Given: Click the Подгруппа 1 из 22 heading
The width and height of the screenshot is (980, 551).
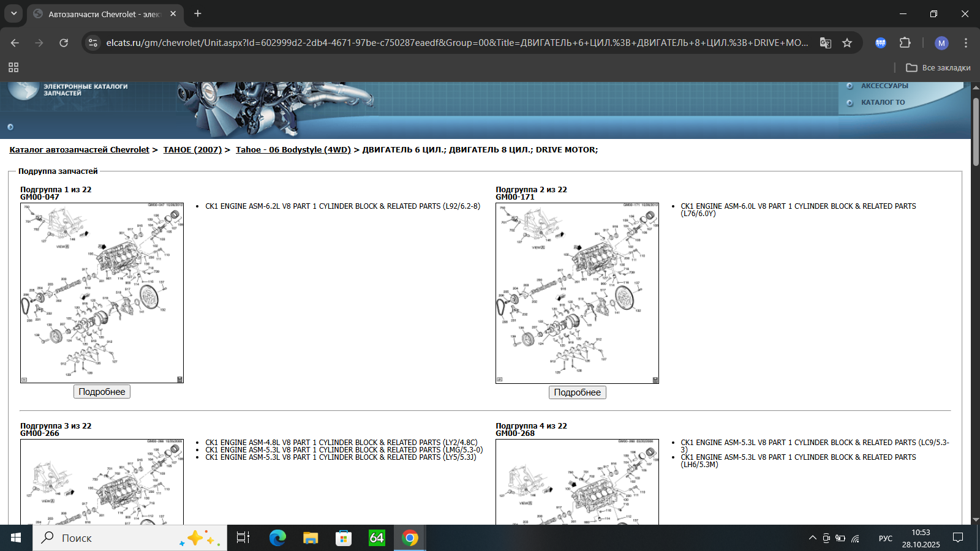Looking at the screenshot, I should [x=56, y=189].
